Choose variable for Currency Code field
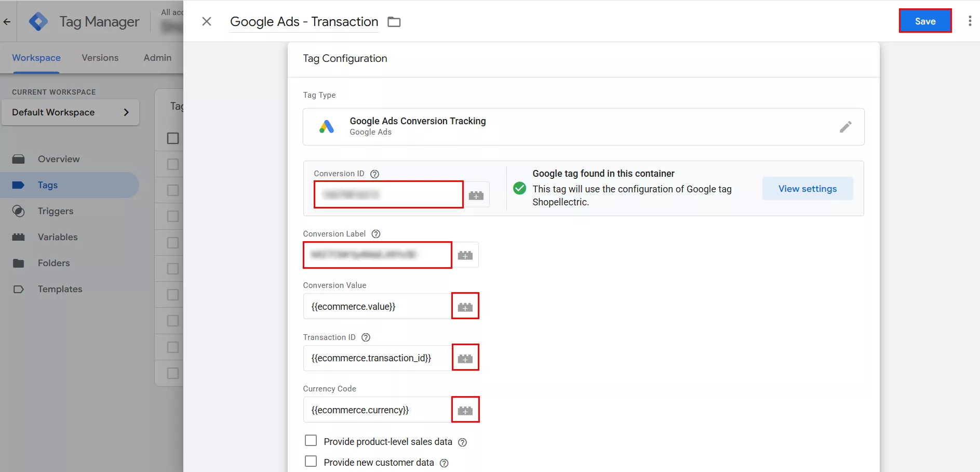 465,410
